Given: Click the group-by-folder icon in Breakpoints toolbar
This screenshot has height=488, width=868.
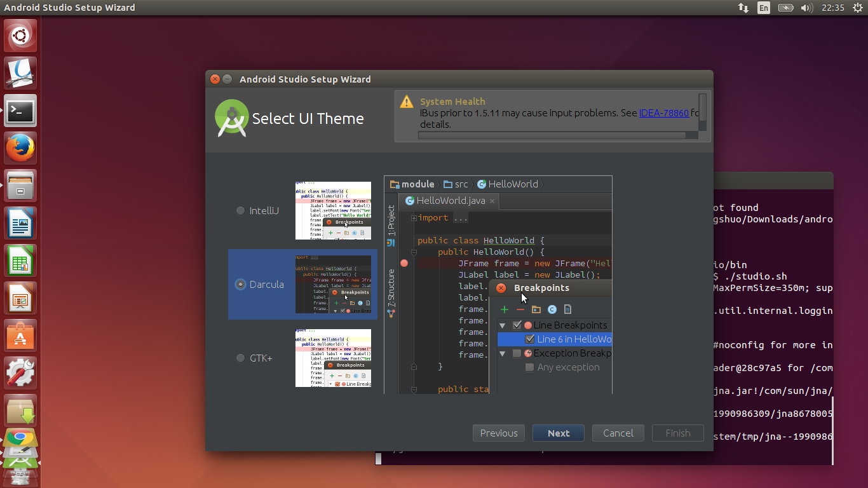Looking at the screenshot, I should tap(536, 309).
